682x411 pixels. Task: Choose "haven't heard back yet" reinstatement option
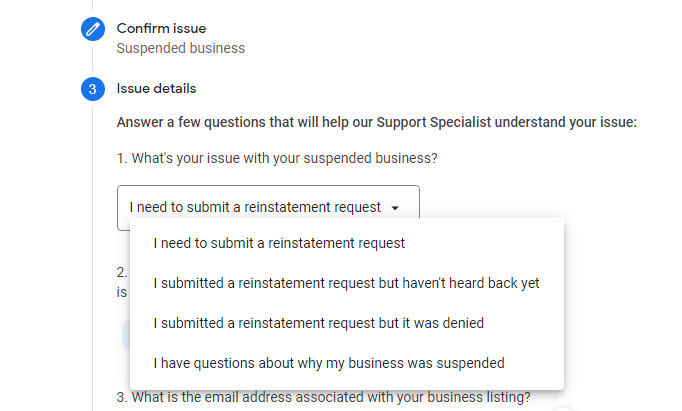coord(346,283)
